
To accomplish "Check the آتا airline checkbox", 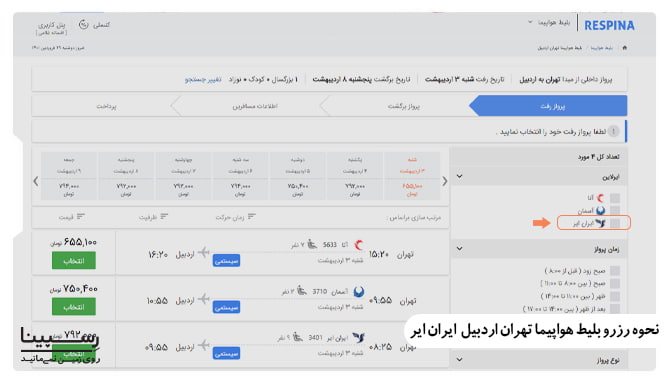I will pyautogui.click(x=615, y=198).
